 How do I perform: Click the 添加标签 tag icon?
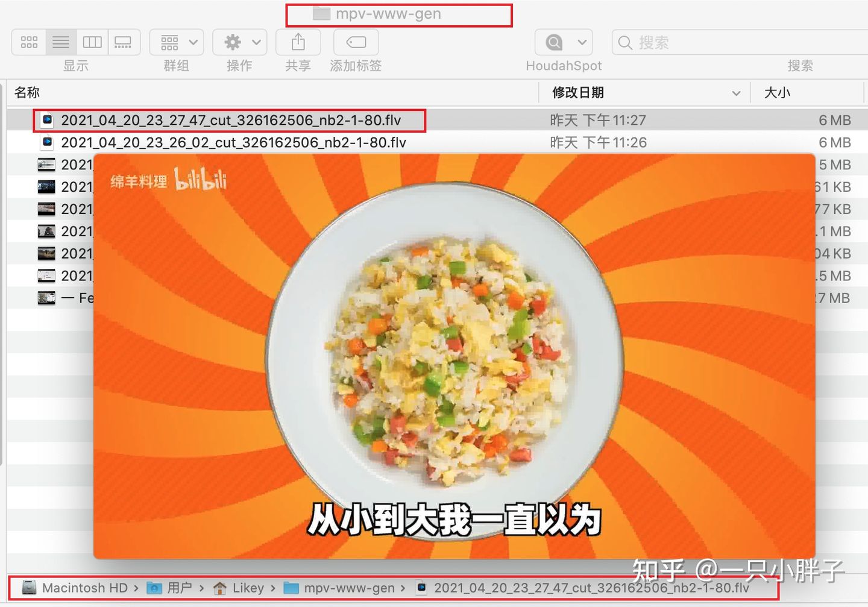coord(355,42)
